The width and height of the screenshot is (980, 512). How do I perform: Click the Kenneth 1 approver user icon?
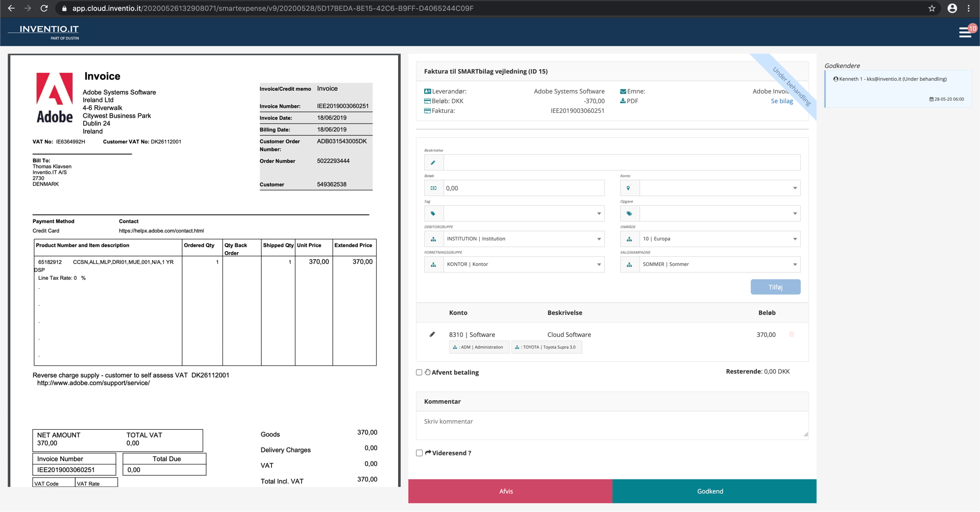tap(836, 79)
